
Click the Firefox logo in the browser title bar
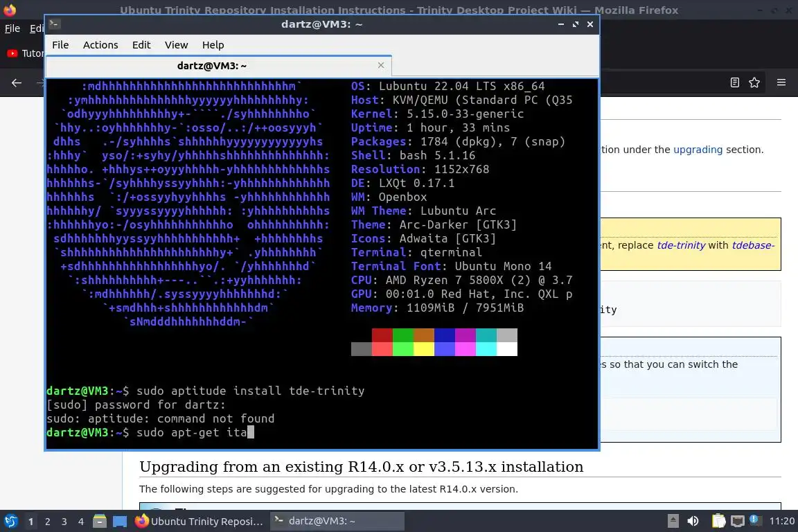(10, 10)
